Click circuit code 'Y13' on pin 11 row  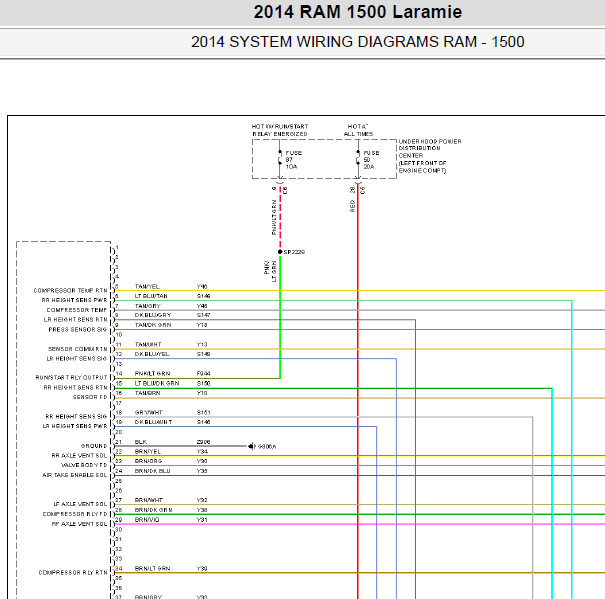202,344
